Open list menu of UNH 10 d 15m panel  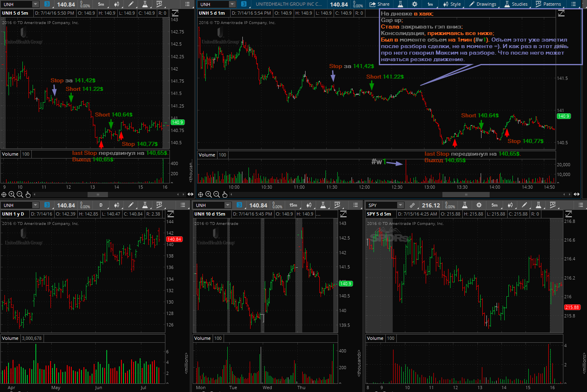point(356,205)
